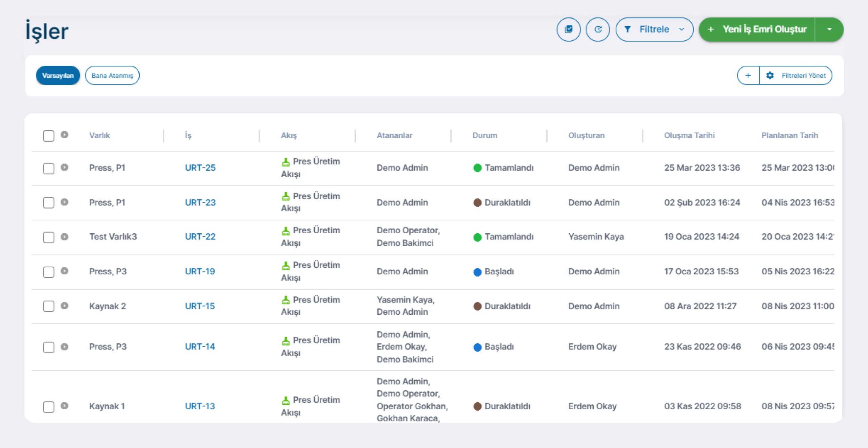Click the blue Başladı status dot for URT-19

tap(477, 272)
